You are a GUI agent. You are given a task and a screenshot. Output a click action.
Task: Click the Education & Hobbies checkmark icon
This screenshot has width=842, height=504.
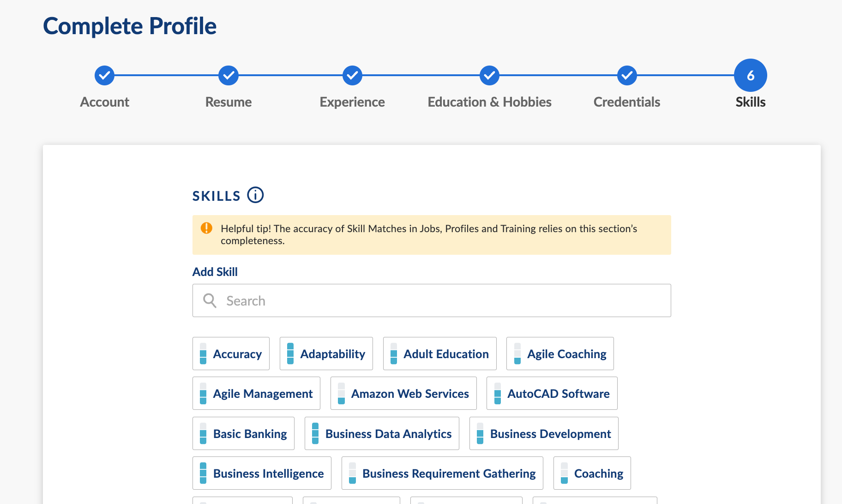[489, 75]
